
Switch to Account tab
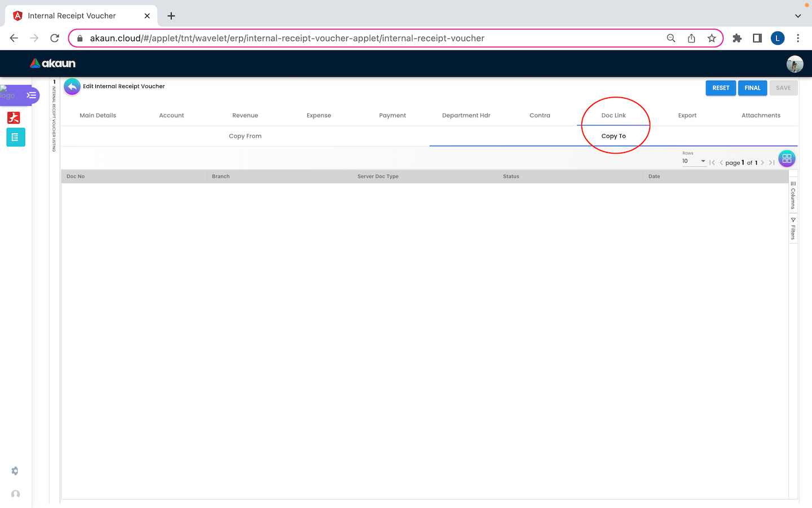tap(171, 115)
